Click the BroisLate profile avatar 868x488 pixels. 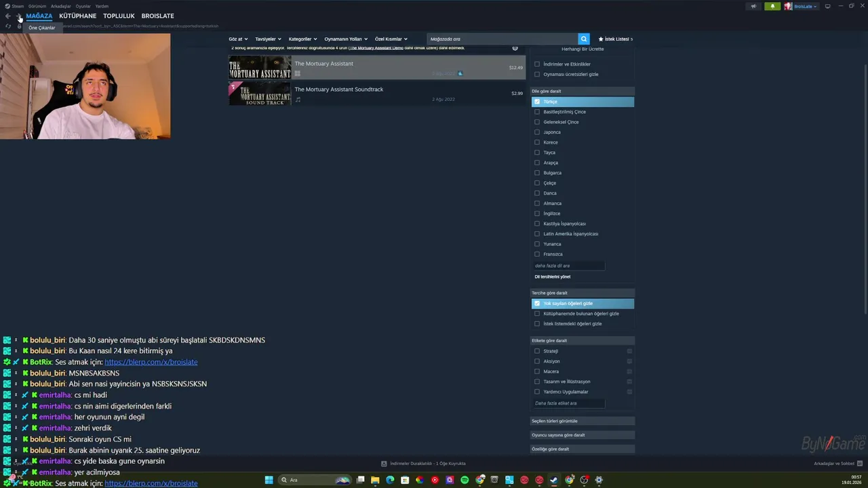[788, 6]
